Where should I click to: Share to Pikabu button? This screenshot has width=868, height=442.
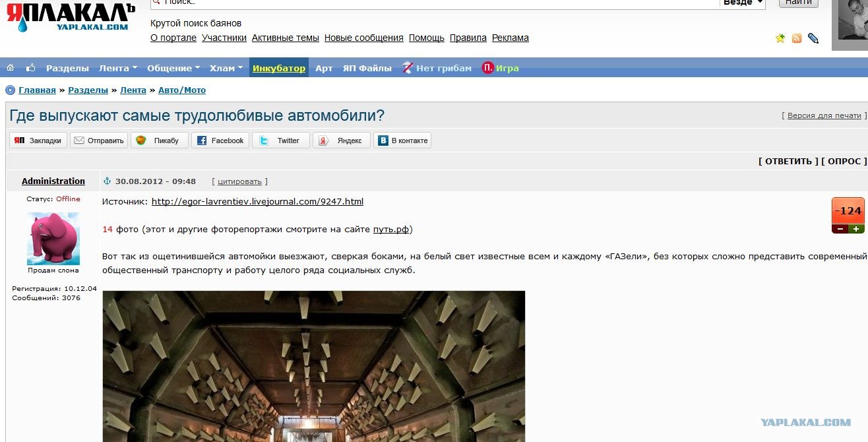[160, 141]
